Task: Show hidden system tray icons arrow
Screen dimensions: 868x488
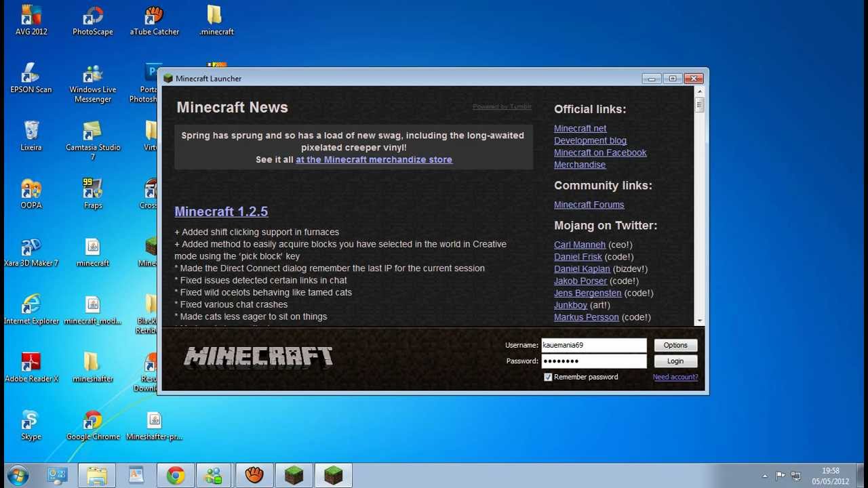Action: 765,476
